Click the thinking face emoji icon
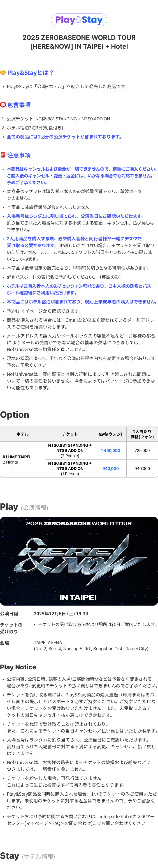The height and width of the screenshot is (868, 158). (3, 72)
